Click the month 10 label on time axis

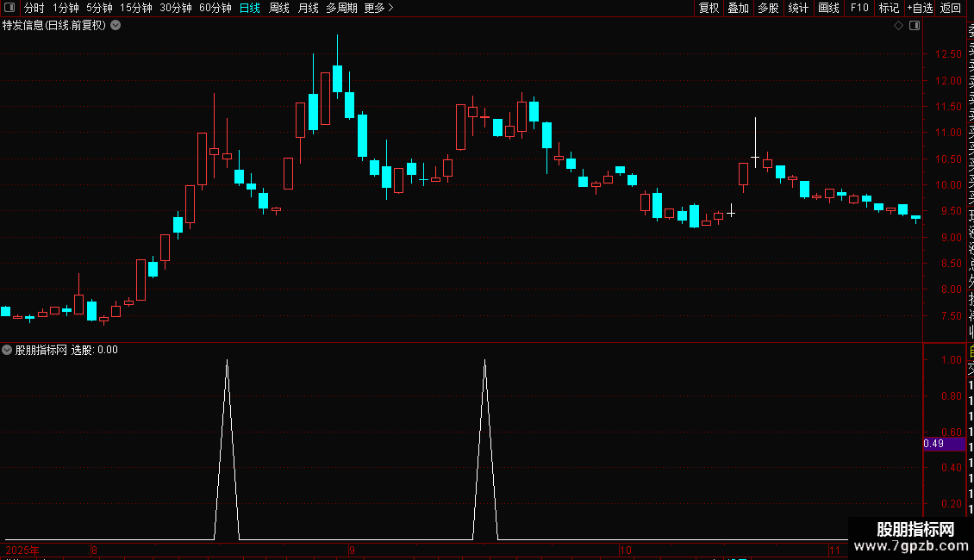click(625, 550)
